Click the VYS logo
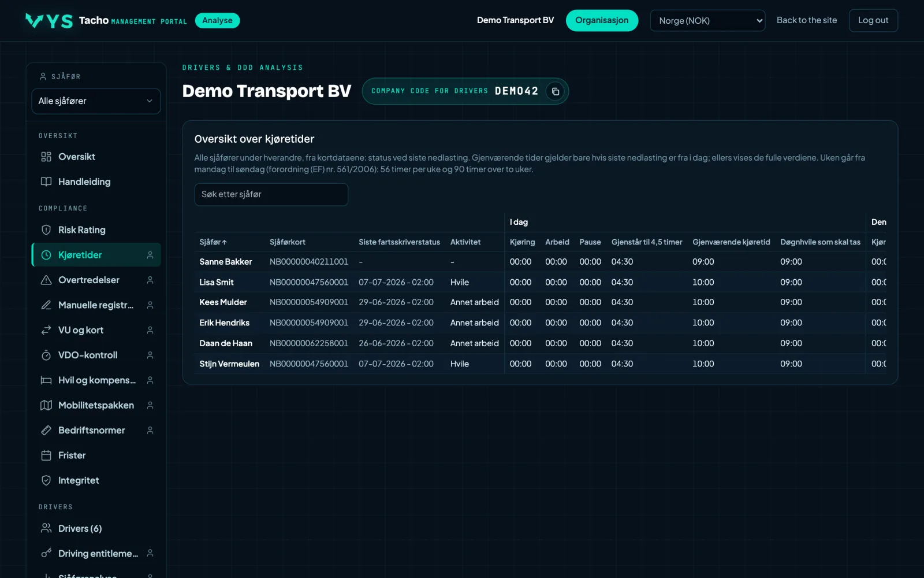Image resolution: width=924 pixels, height=578 pixels. [49, 21]
